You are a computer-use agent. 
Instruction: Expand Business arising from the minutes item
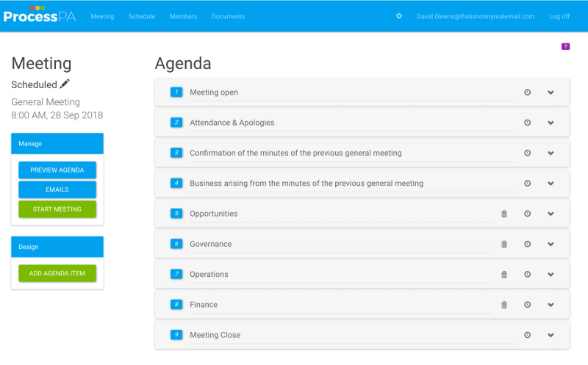point(551,184)
